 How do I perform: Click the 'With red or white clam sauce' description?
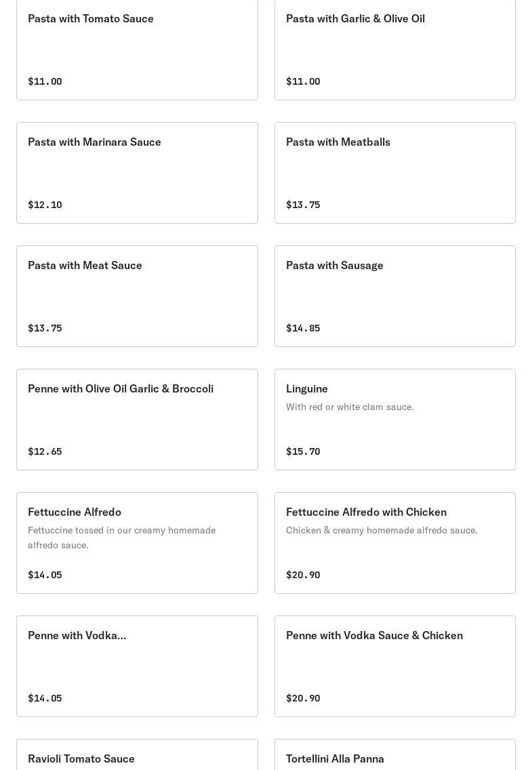350,407
